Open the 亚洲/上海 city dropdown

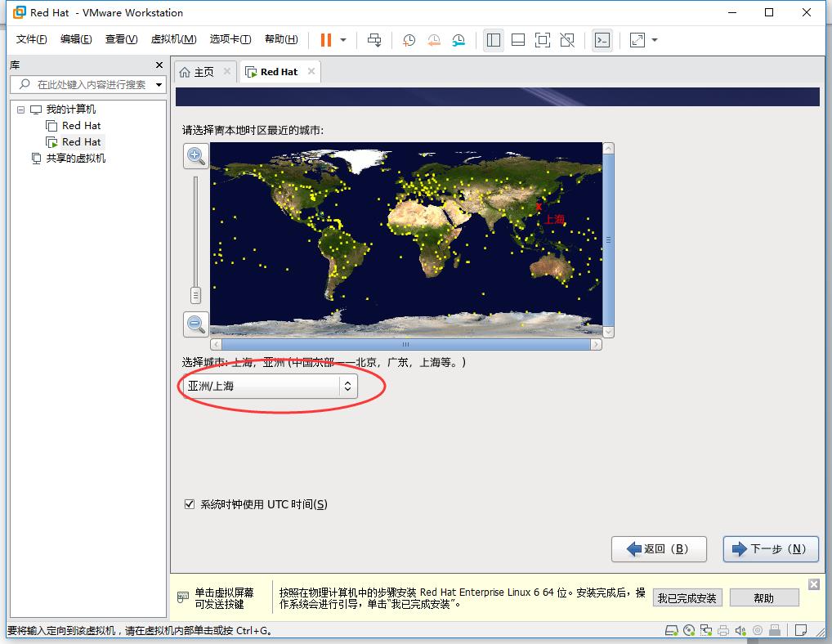(270, 387)
